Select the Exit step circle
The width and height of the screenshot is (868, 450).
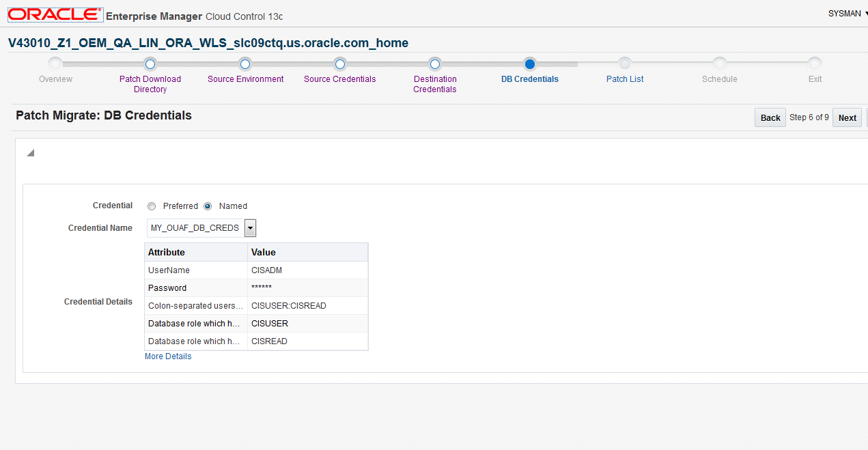[814, 64]
